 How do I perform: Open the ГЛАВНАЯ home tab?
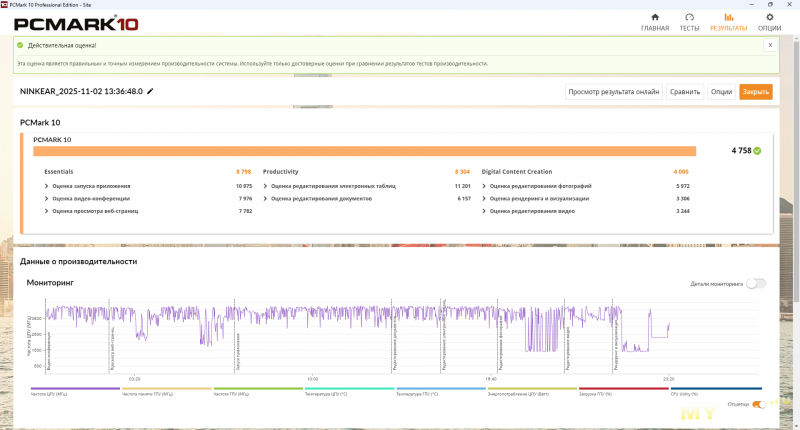[655, 22]
